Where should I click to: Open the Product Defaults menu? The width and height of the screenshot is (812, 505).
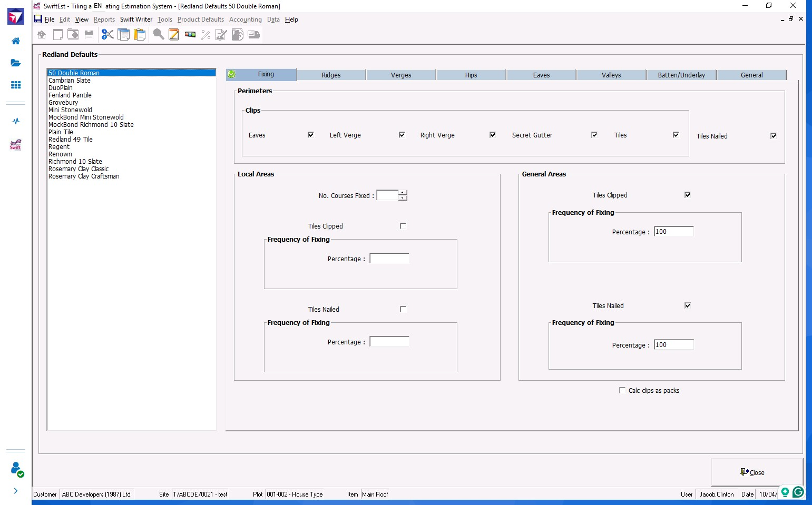tap(200, 19)
